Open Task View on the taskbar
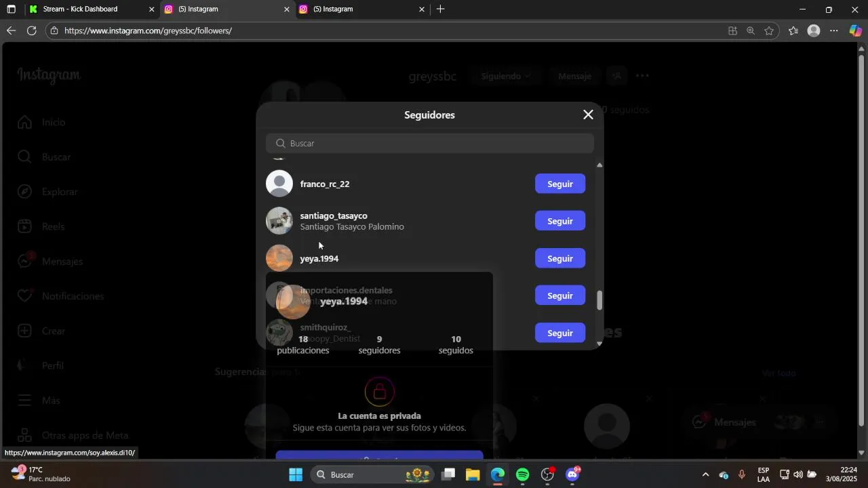This screenshot has width=868, height=488. (x=448, y=474)
